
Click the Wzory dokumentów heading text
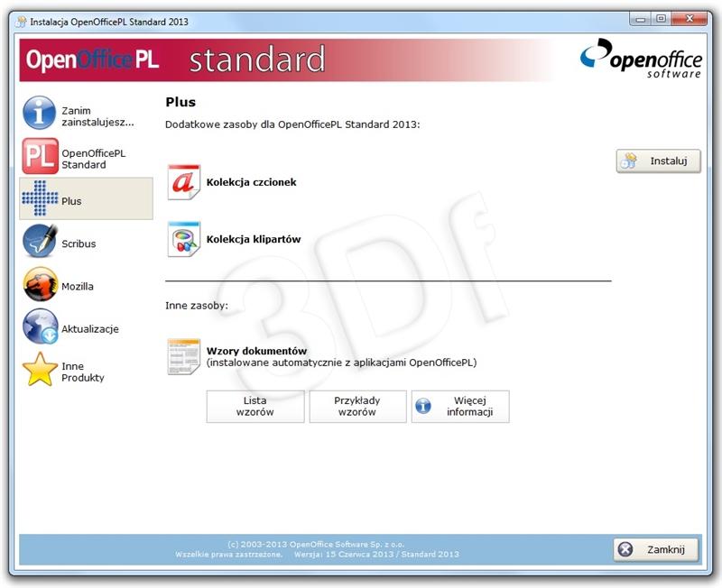coord(256,351)
